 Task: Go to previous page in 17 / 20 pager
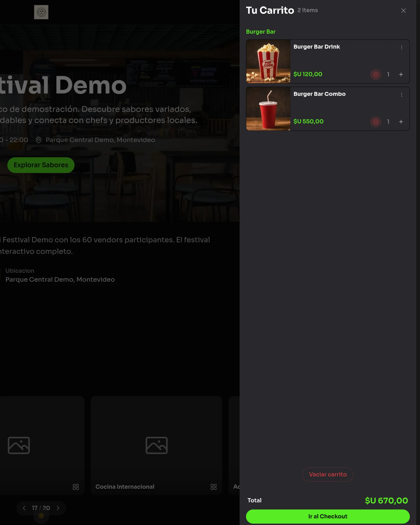pyautogui.click(x=24, y=508)
